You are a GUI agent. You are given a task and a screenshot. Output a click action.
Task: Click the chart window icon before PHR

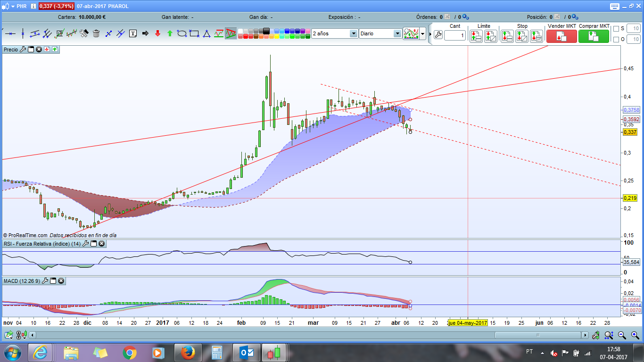tap(5, 6)
